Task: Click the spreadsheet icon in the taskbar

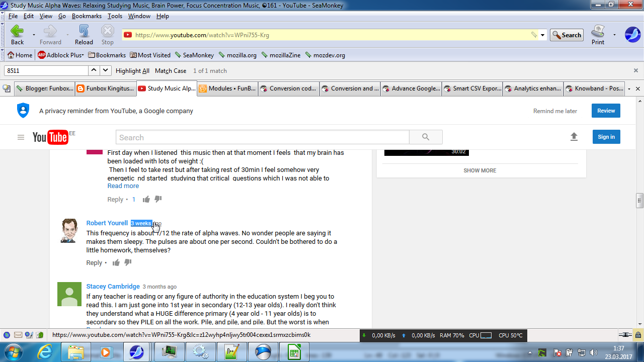Action: [x=294, y=352]
